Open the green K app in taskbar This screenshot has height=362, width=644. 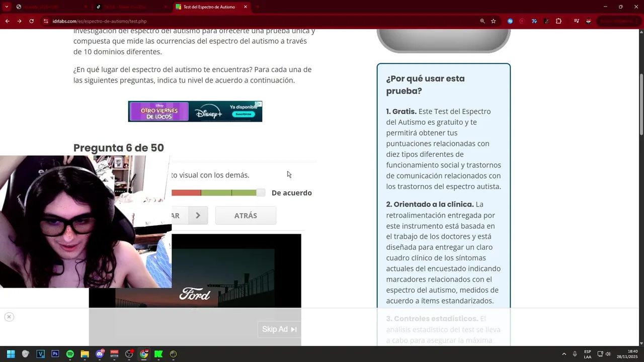tap(158, 354)
